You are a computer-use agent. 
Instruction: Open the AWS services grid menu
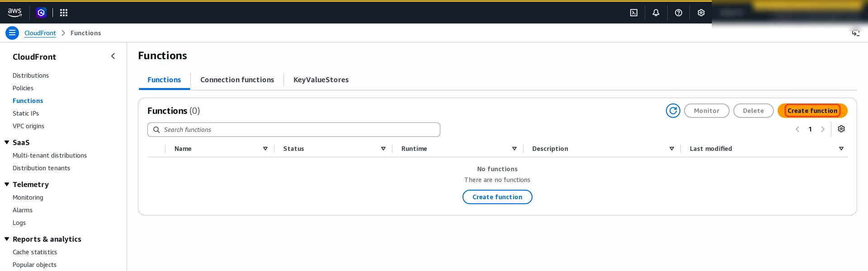coord(64,13)
